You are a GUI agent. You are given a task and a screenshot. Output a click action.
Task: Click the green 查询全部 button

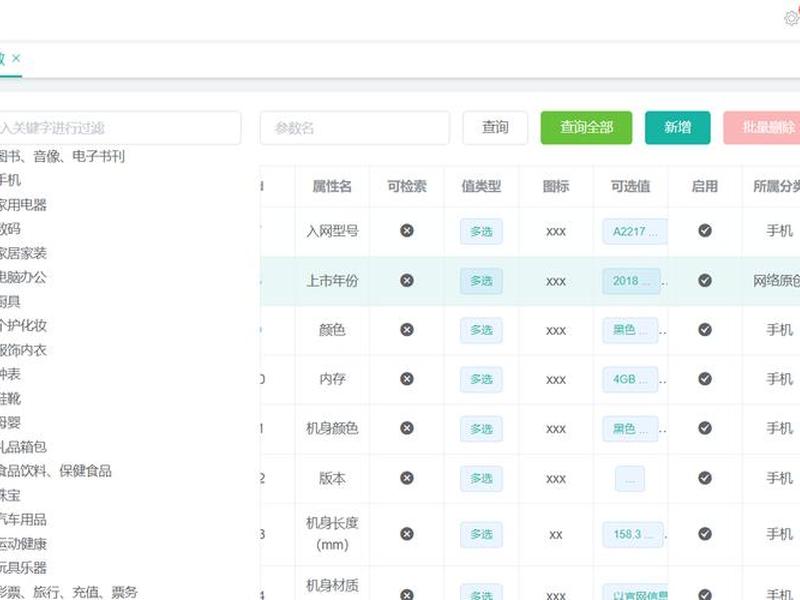click(x=586, y=128)
